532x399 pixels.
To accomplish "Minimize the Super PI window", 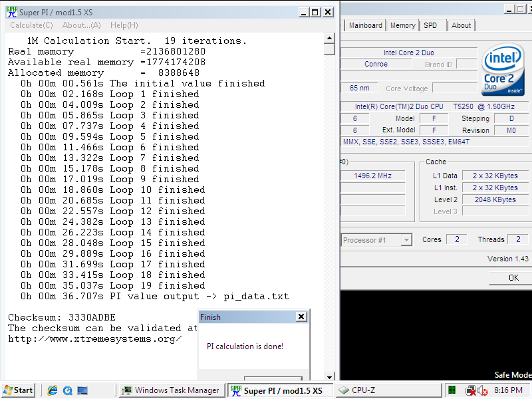I will 304,13.
